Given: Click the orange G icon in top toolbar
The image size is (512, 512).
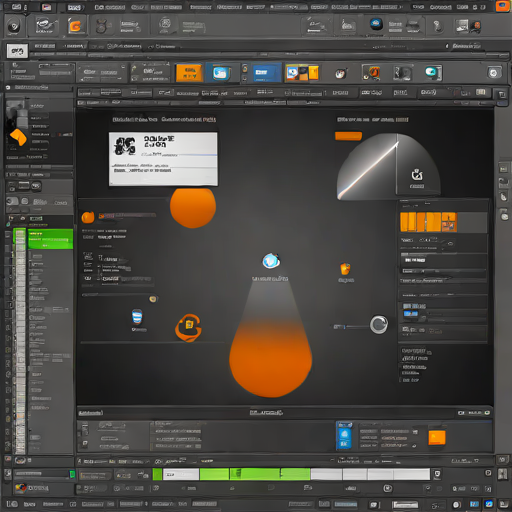Looking at the screenshot, I should 76,26.
